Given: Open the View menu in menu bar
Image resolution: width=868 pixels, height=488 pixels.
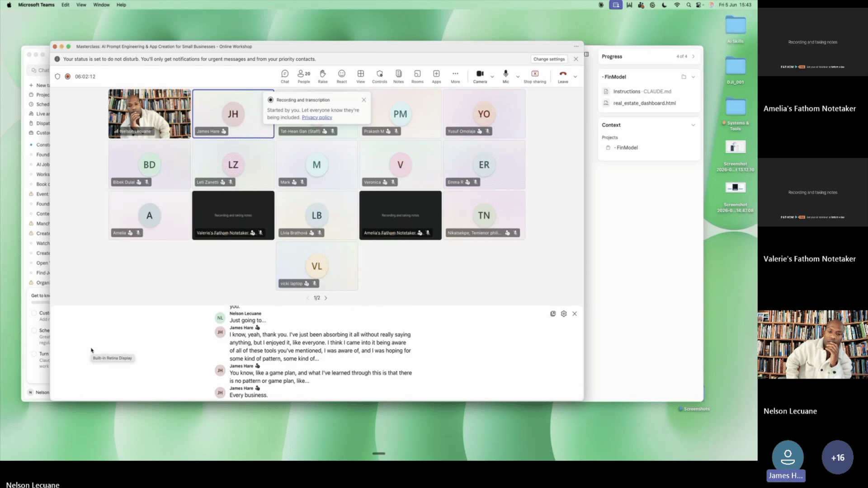Looking at the screenshot, I should click(81, 5).
